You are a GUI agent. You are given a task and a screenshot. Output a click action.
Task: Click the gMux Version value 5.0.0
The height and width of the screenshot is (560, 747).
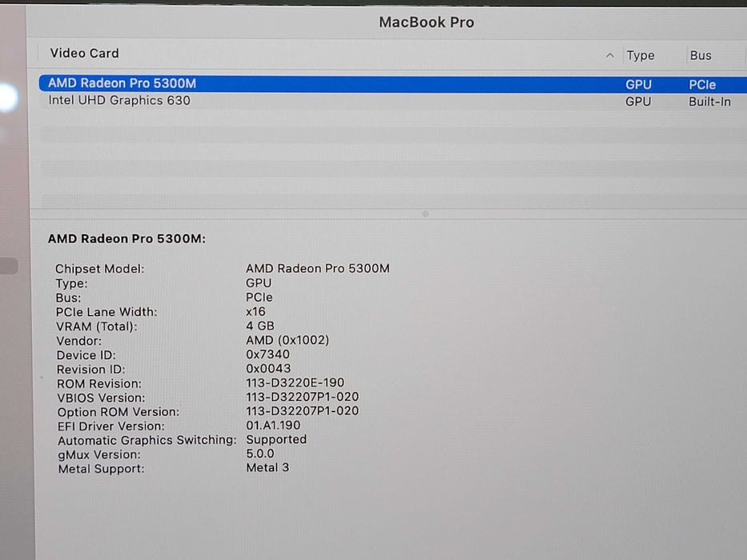tap(260, 454)
